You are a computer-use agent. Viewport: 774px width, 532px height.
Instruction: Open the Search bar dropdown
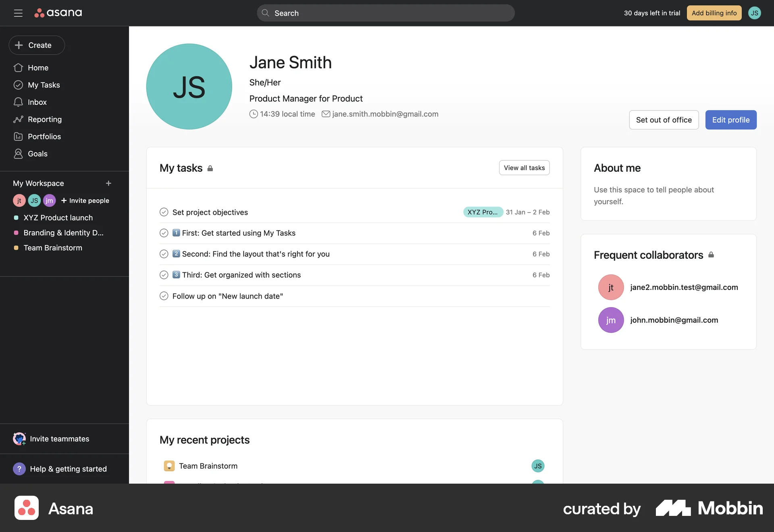pos(385,13)
